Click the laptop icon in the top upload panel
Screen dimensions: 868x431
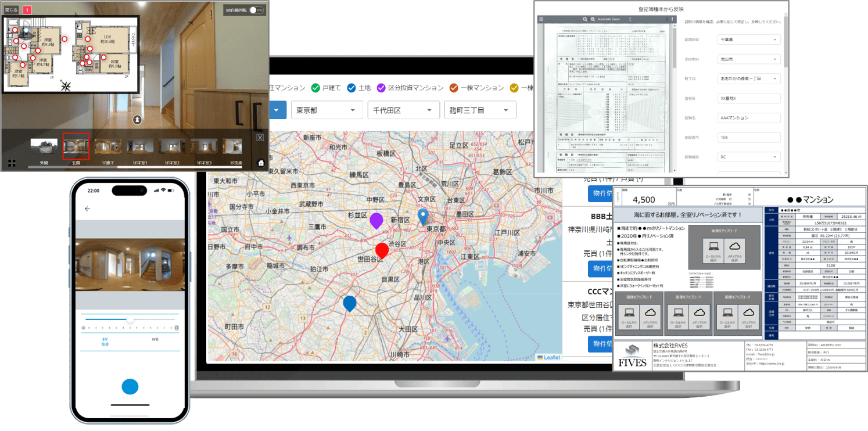click(x=713, y=247)
